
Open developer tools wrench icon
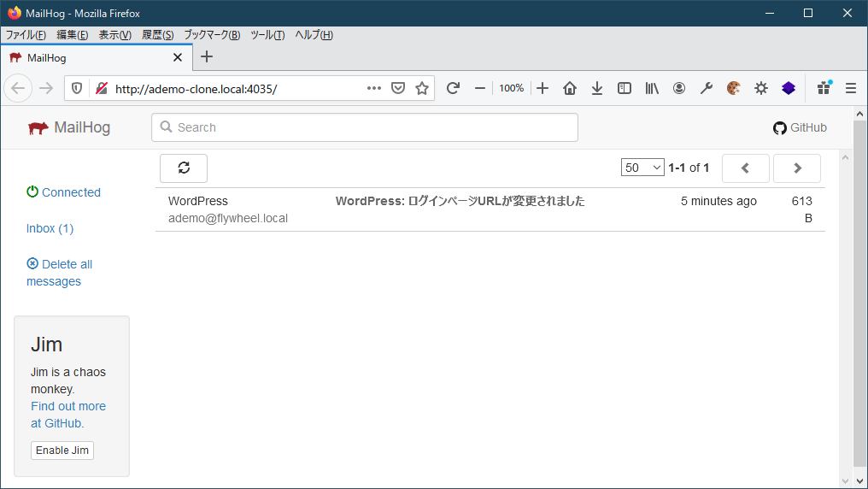point(707,88)
